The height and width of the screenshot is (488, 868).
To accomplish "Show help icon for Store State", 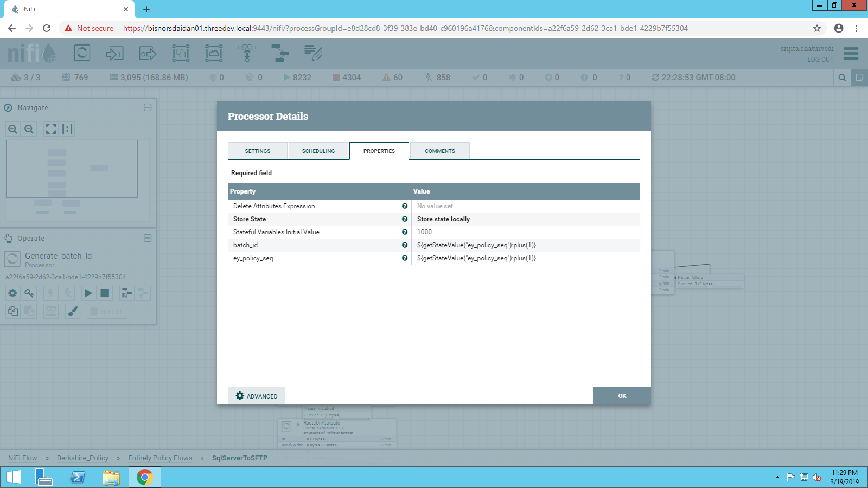I will coord(405,219).
